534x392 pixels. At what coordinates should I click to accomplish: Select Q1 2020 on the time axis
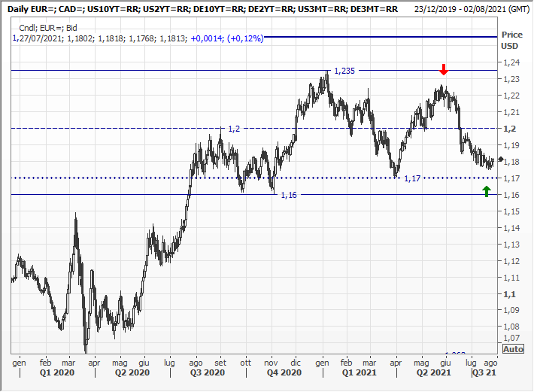pyautogui.click(x=59, y=372)
